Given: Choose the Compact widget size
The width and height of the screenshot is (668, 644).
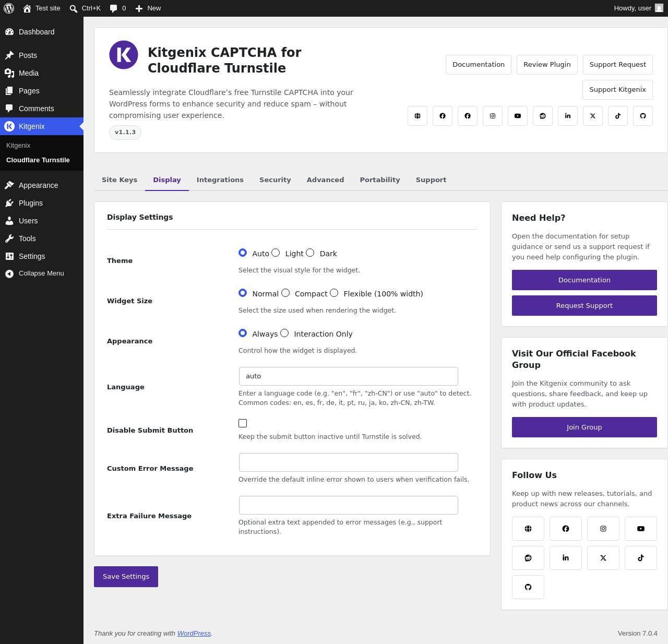Looking at the screenshot, I should click(x=285, y=293).
